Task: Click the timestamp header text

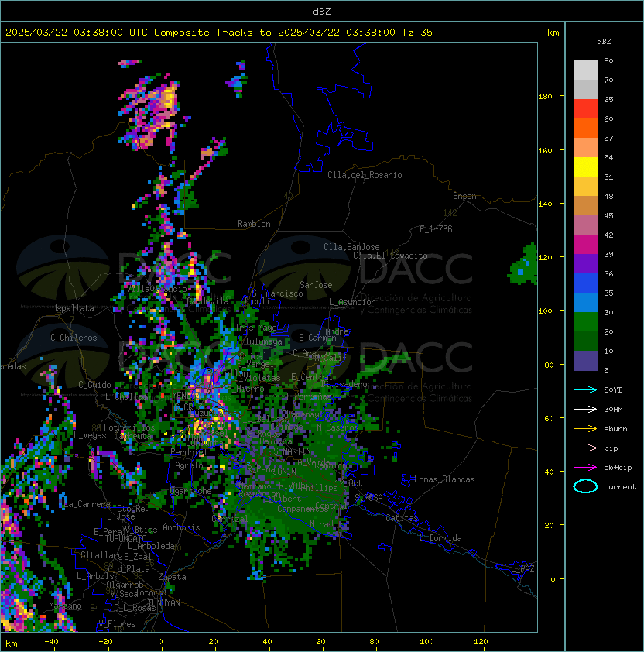Action: (219, 33)
